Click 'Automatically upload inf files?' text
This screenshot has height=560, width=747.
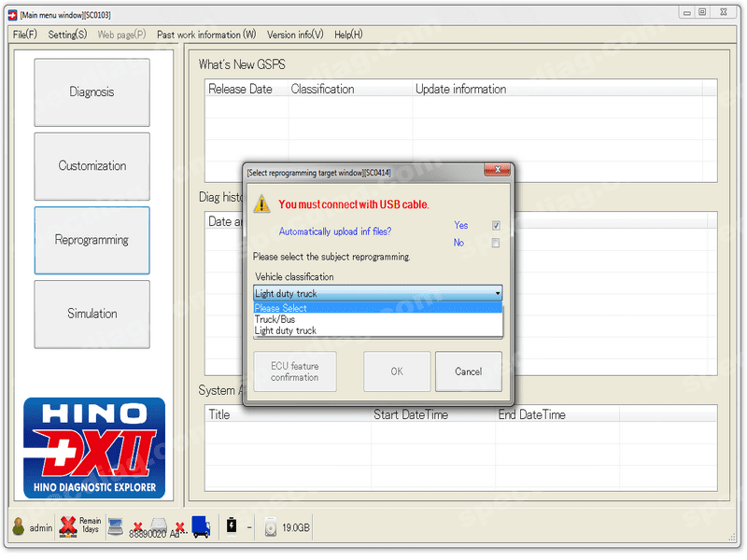[335, 231]
